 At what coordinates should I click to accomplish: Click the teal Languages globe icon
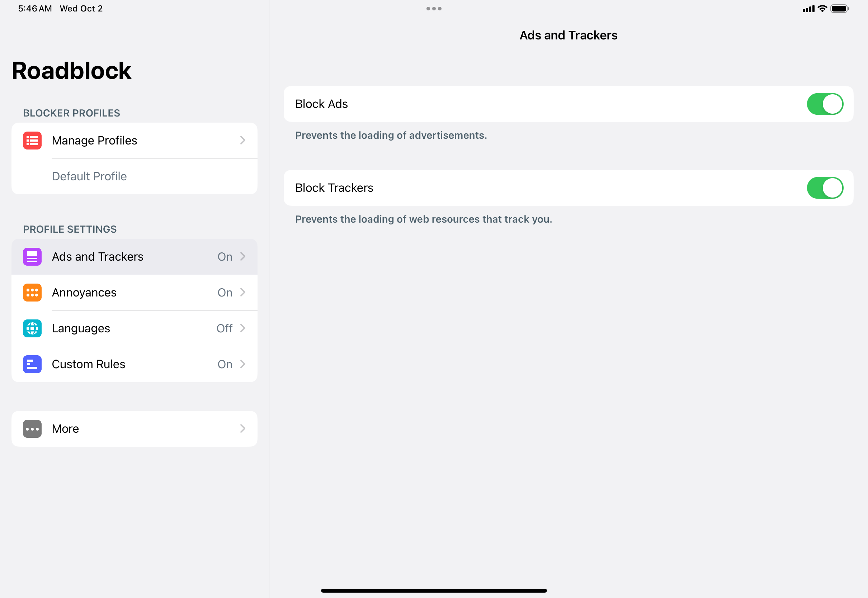[x=32, y=328]
